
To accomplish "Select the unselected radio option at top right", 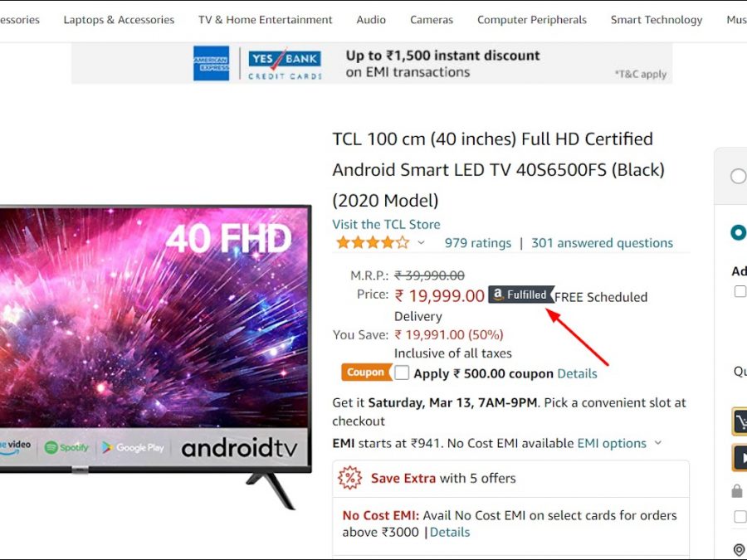I will [739, 176].
